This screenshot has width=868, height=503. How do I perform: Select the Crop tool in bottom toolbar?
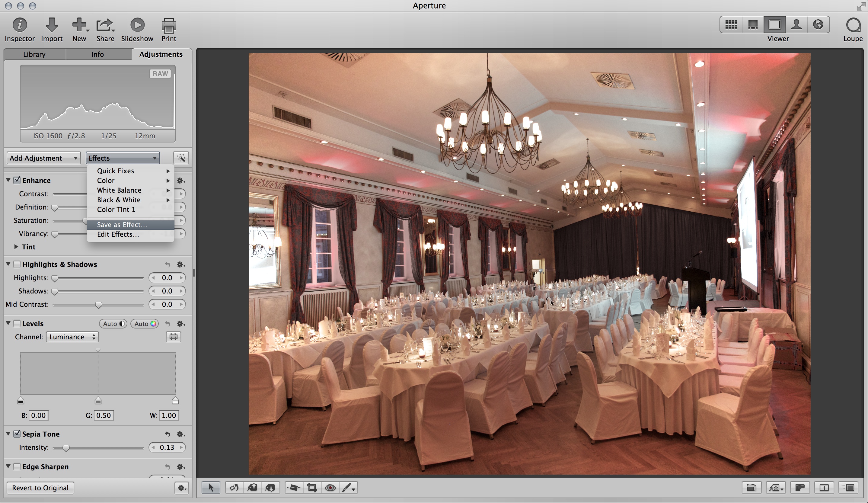tap(312, 488)
